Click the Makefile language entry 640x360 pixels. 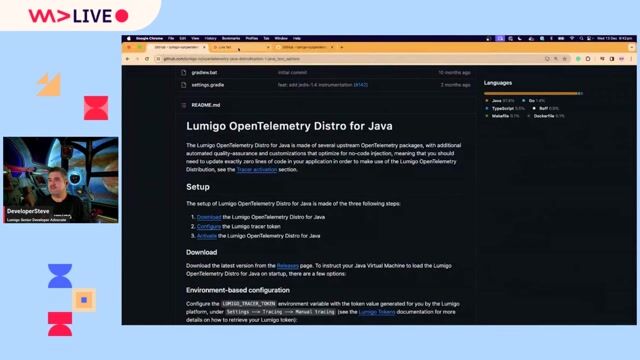click(502, 116)
